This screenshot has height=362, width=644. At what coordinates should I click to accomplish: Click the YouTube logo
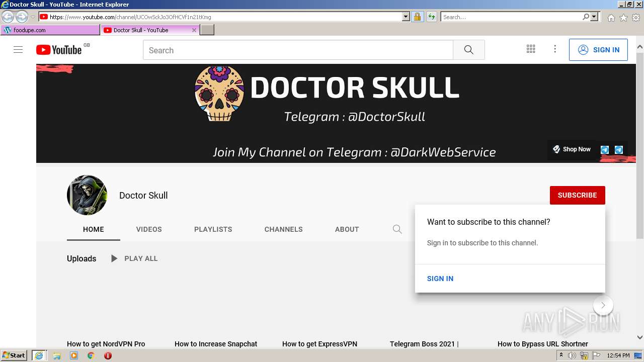(58, 50)
